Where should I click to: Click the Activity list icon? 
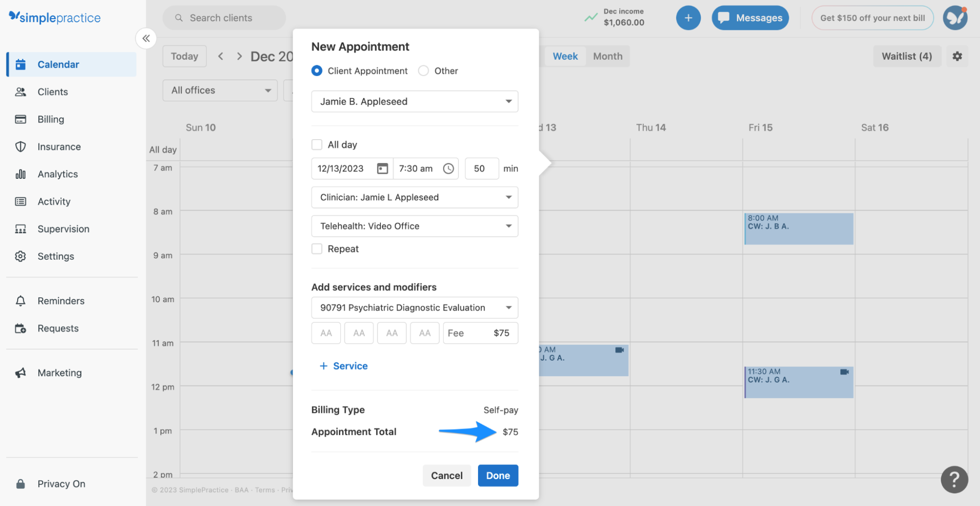point(21,201)
